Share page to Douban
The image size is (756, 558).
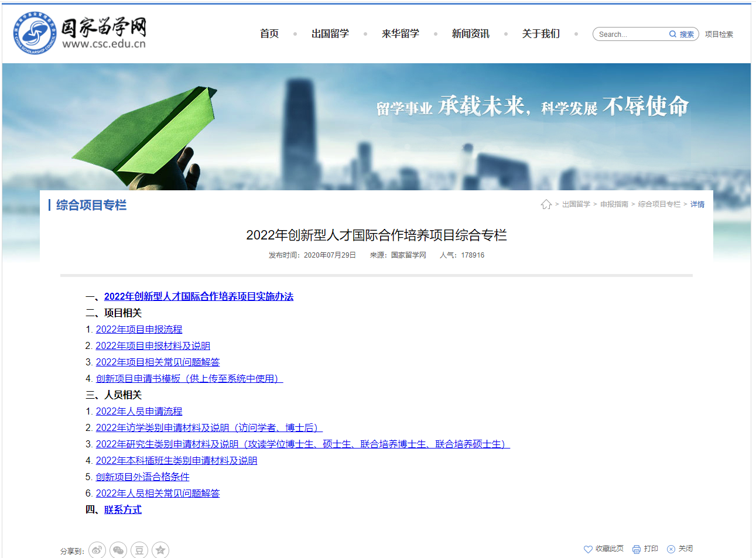139,550
